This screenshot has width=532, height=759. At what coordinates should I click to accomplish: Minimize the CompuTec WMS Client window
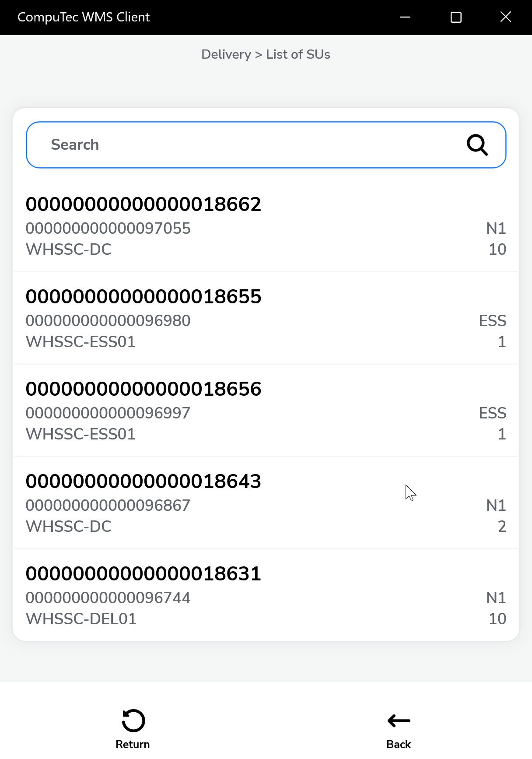(405, 17)
